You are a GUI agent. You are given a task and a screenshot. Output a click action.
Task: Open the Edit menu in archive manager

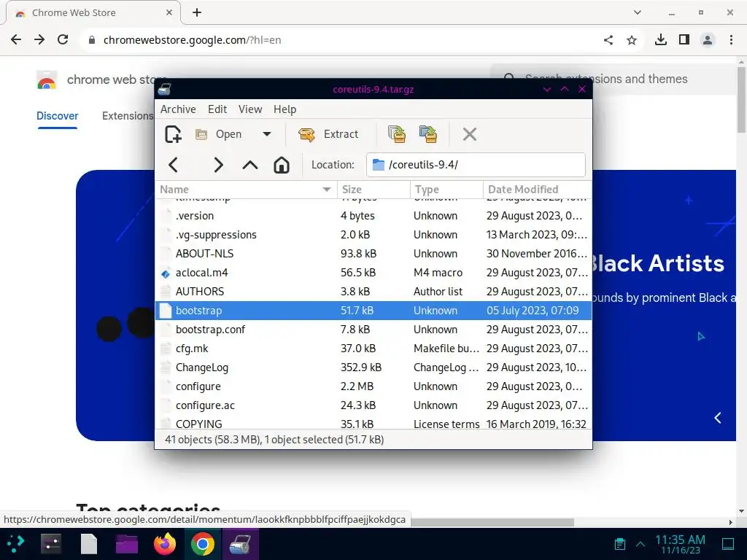click(x=217, y=109)
